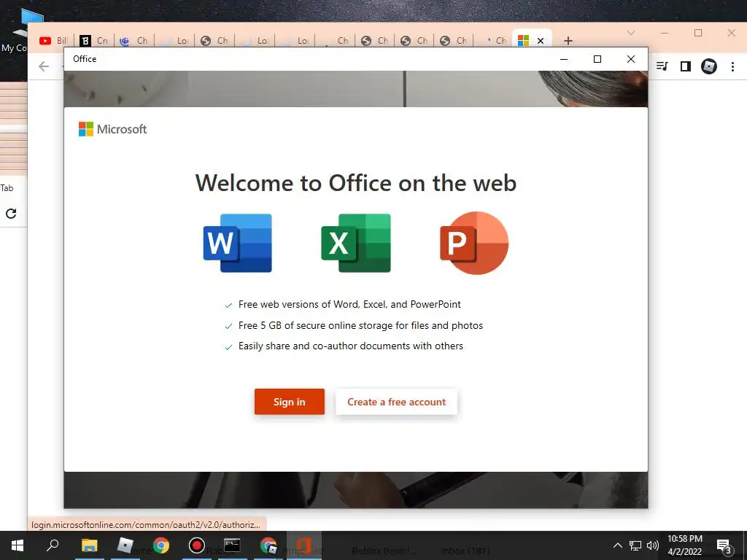
Task: Click the Word app icon
Action: pyautogui.click(x=237, y=243)
